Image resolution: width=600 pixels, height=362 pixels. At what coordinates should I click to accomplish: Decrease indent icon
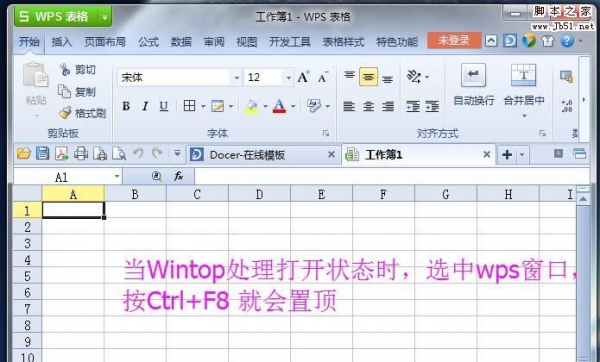coord(413,106)
